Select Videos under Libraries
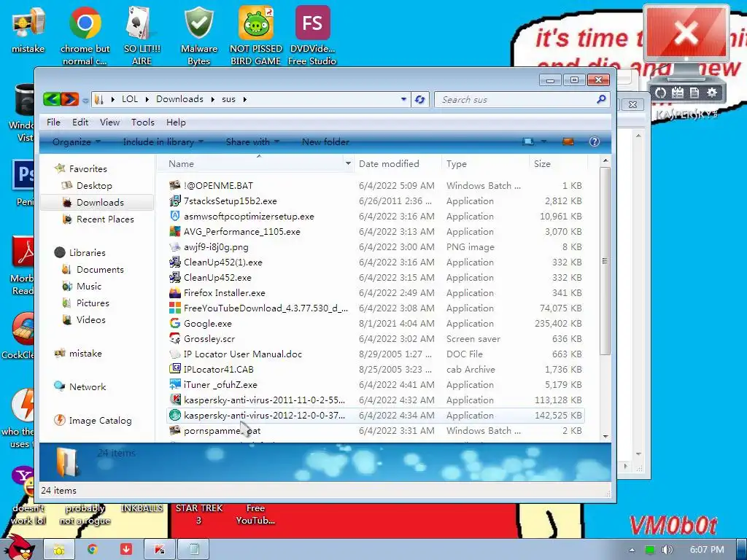Screen dimensions: 747x560 pyautogui.click(x=90, y=319)
